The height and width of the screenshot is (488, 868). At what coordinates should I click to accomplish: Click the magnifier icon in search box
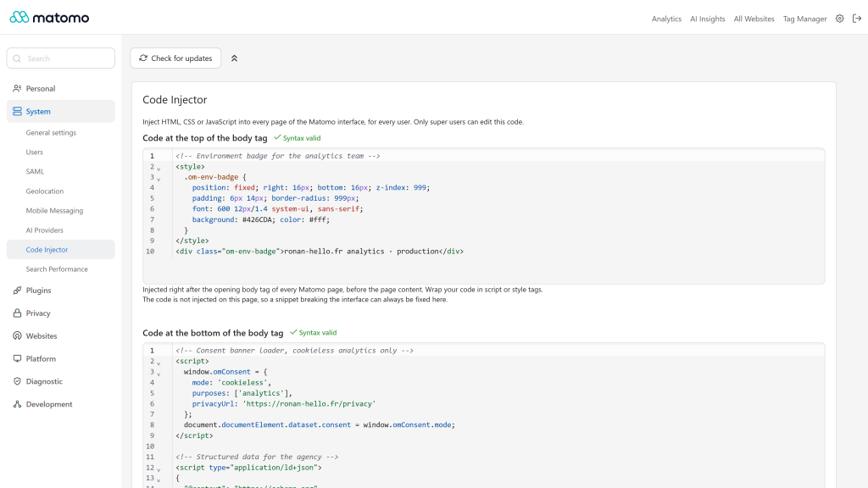click(17, 58)
